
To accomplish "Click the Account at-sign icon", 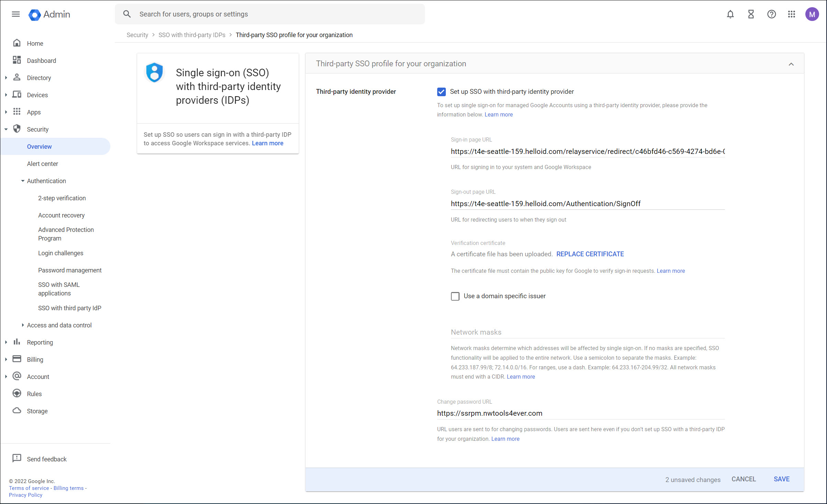I will tap(17, 376).
